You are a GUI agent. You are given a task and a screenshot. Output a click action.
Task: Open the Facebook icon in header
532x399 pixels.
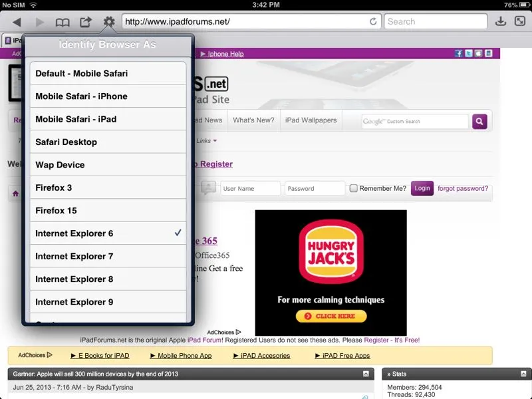(x=459, y=53)
